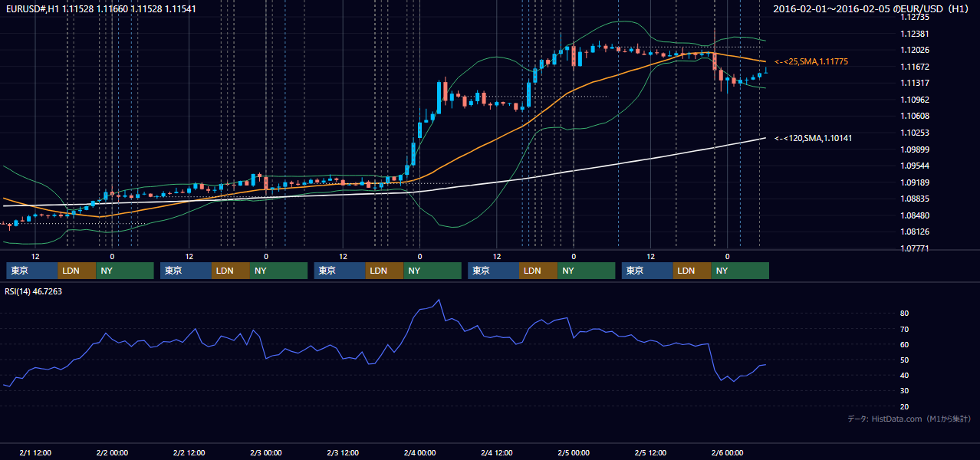Click price axis label 1.11672
Screen dimensions: 980x460
coord(916,67)
